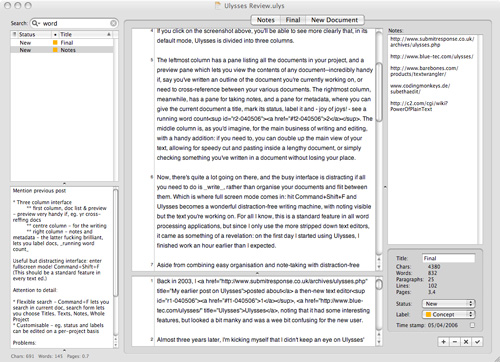Click the lower editor scrollbar thumb
The width and height of the screenshot is (500, 362).
(379, 284)
